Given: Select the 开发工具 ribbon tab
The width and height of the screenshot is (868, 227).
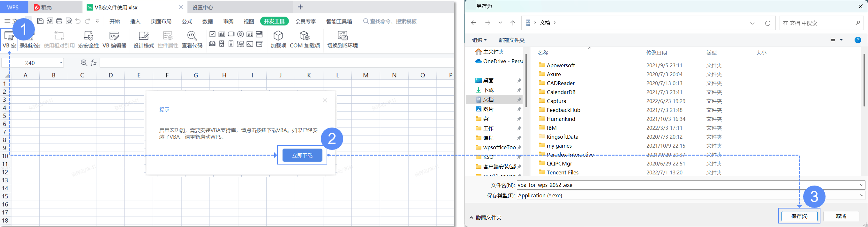Looking at the screenshot, I should [274, 22].
